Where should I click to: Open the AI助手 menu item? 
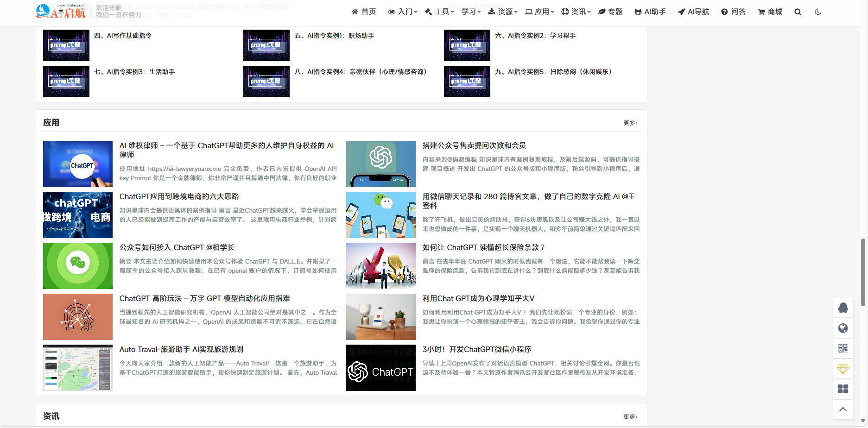click(x=650, y=12)
